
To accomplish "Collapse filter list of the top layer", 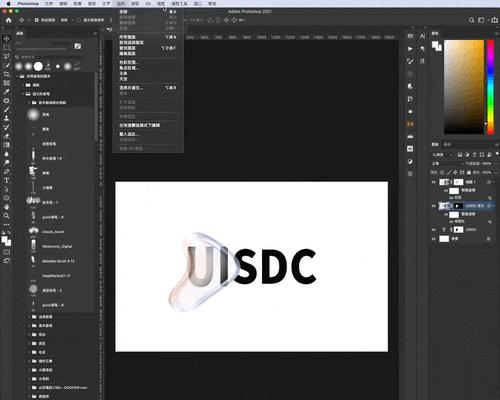I will [x=493, y=182].
